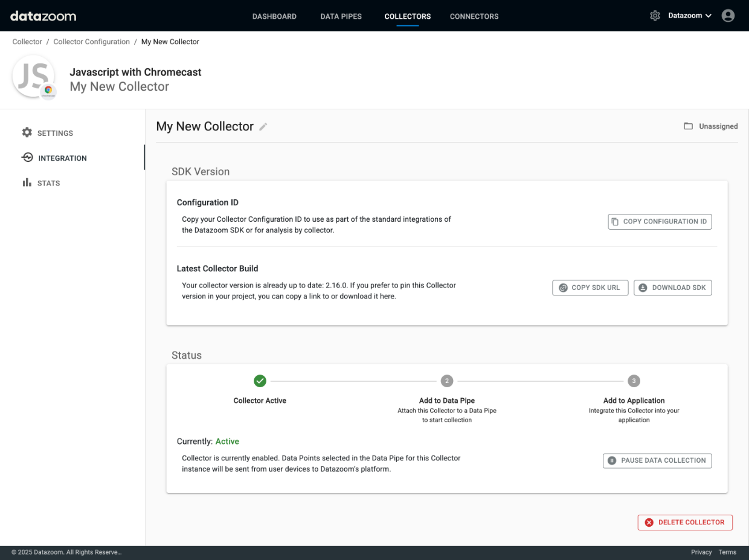Open the Privacy link in footer

(701, 552)
